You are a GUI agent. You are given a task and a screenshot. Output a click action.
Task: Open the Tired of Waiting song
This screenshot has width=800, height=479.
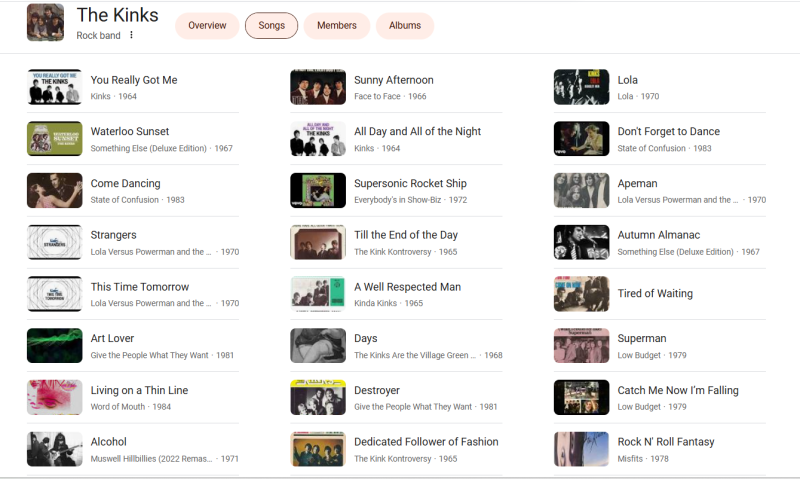point(655,294)
